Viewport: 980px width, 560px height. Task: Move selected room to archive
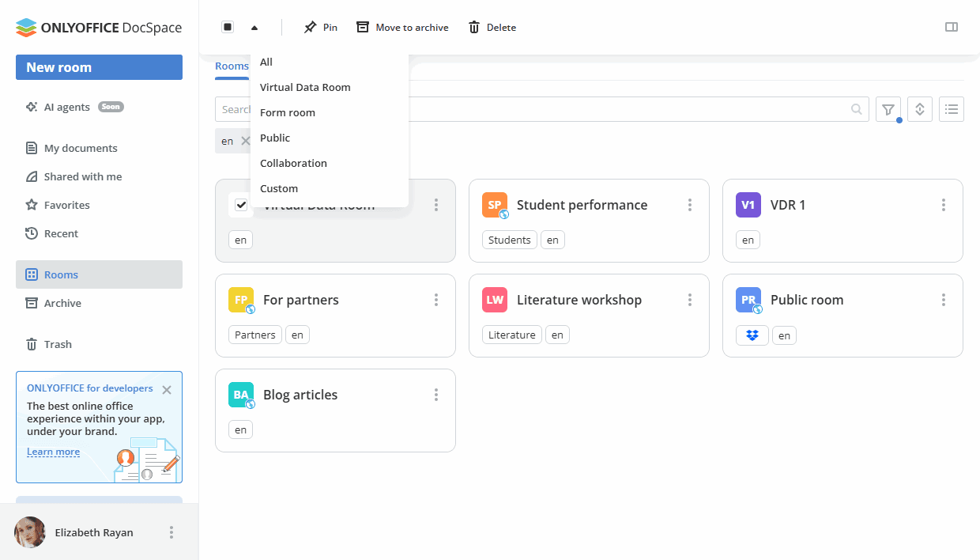point(402,27)
